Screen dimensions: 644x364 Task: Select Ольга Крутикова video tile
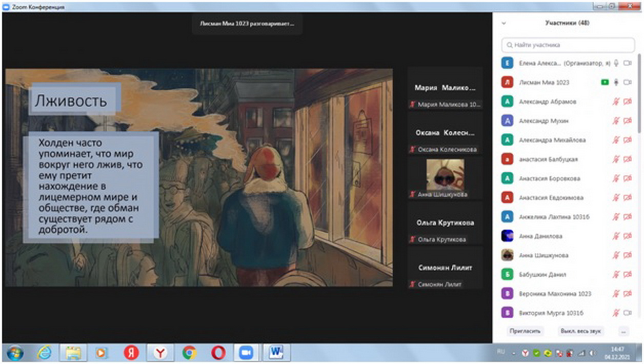point(445,224)
